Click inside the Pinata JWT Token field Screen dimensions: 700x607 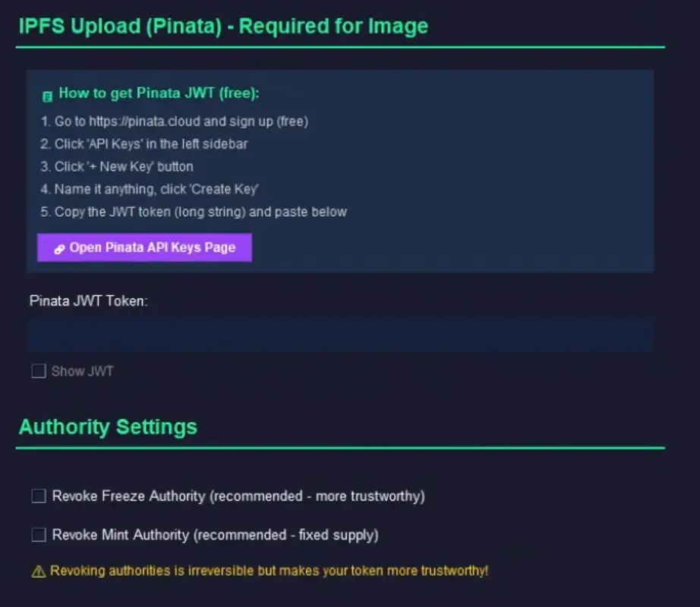(342, 335)
